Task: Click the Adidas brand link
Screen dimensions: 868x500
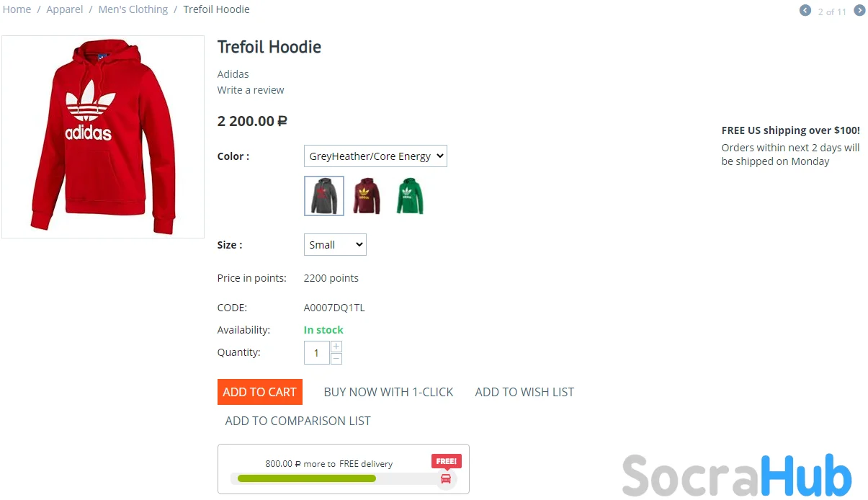Action: [233, 74]
